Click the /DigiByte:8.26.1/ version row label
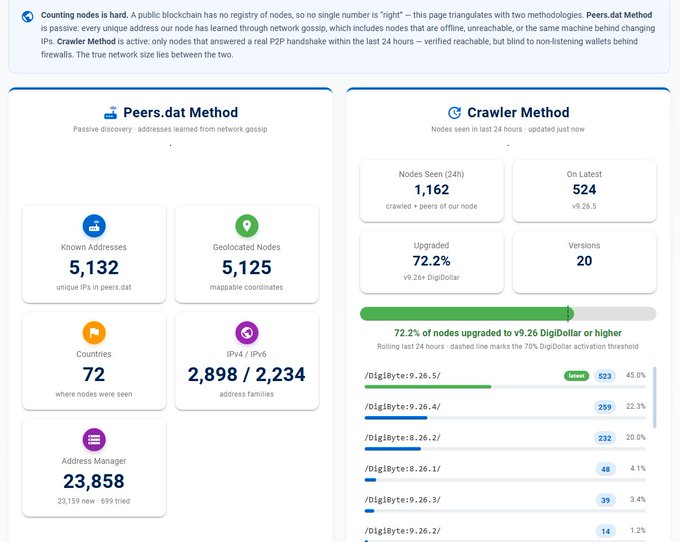680x542 pixels. tap(402, 469)
